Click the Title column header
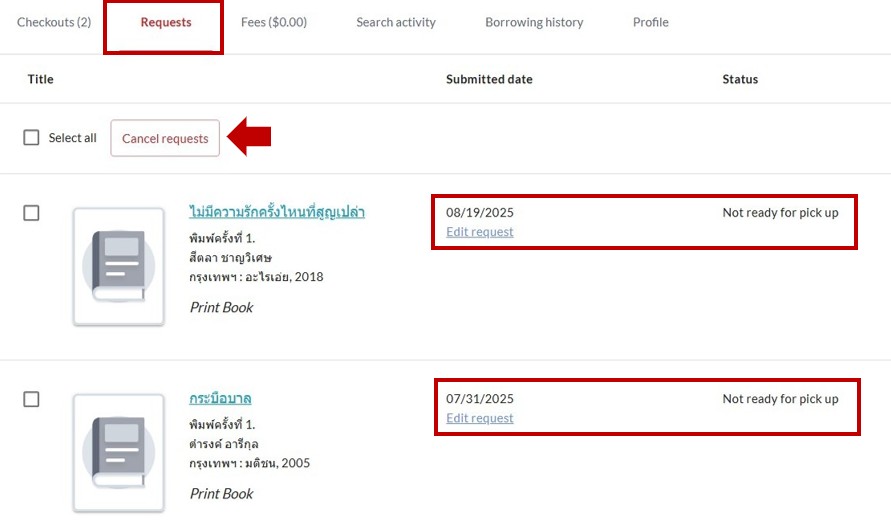 coord(41,79)
